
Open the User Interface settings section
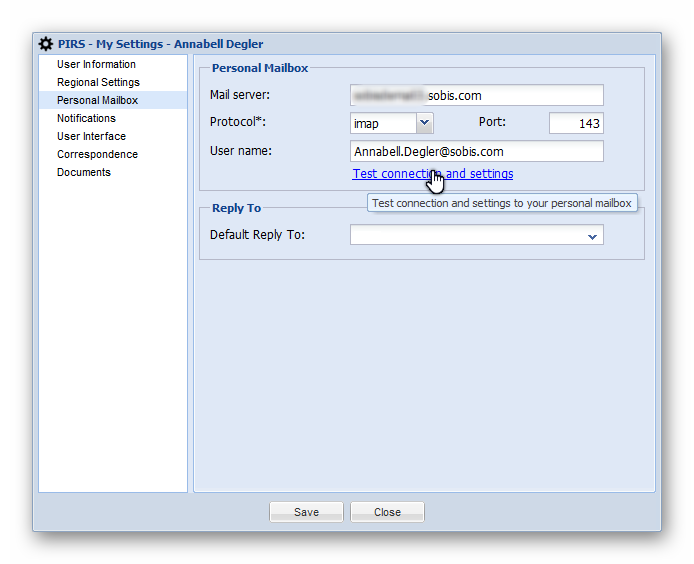(x=91, y=136)
